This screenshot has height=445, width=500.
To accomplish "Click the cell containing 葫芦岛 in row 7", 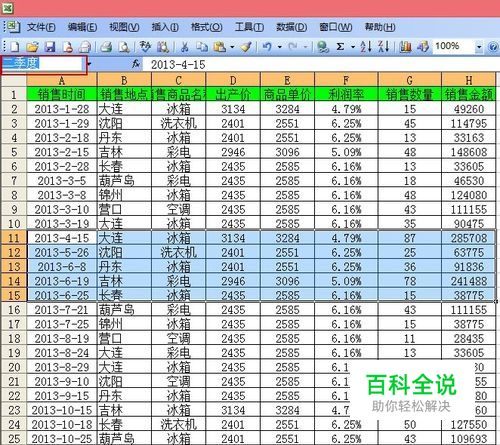I will 124,180.
